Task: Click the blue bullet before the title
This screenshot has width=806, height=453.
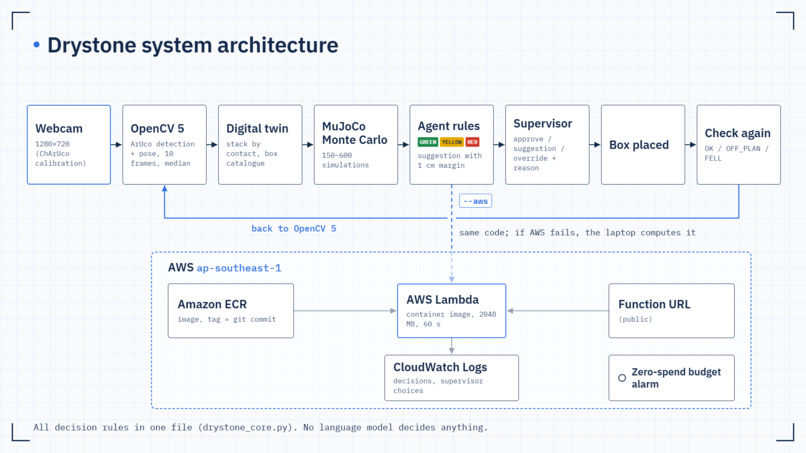Action: tap(36, 45)
